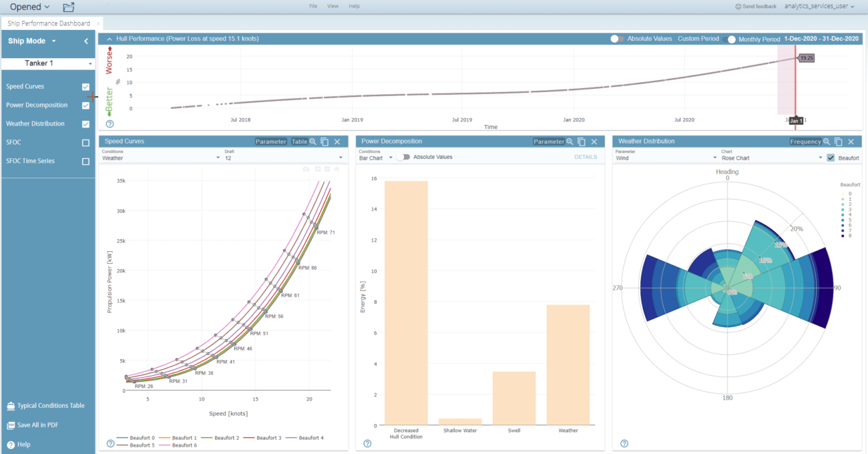
Task: Select the Ship Performance Dashboard tab
Action: [47, 22]
